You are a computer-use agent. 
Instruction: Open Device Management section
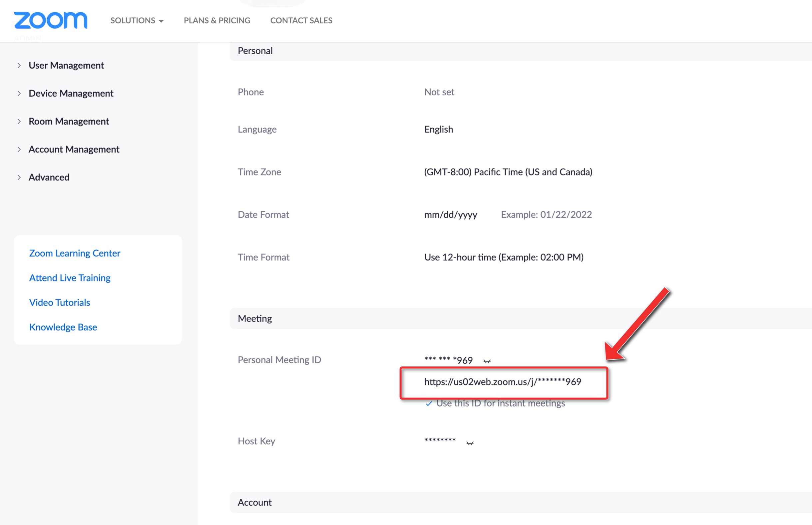tap(71, 93)
